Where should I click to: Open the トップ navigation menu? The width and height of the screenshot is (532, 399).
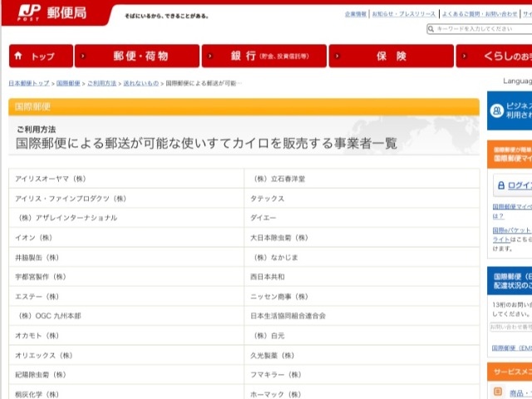tap(41, 56)
